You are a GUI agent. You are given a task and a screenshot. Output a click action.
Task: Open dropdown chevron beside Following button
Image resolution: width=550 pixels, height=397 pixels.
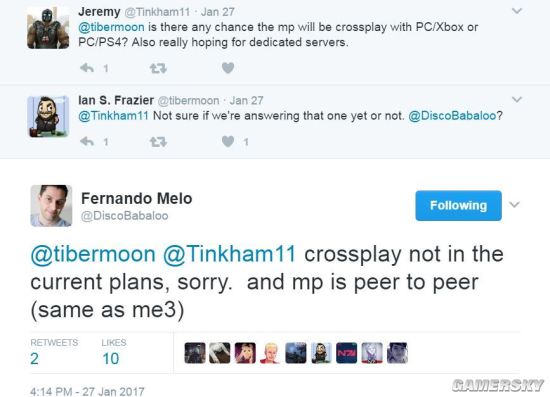click(514, 204)
